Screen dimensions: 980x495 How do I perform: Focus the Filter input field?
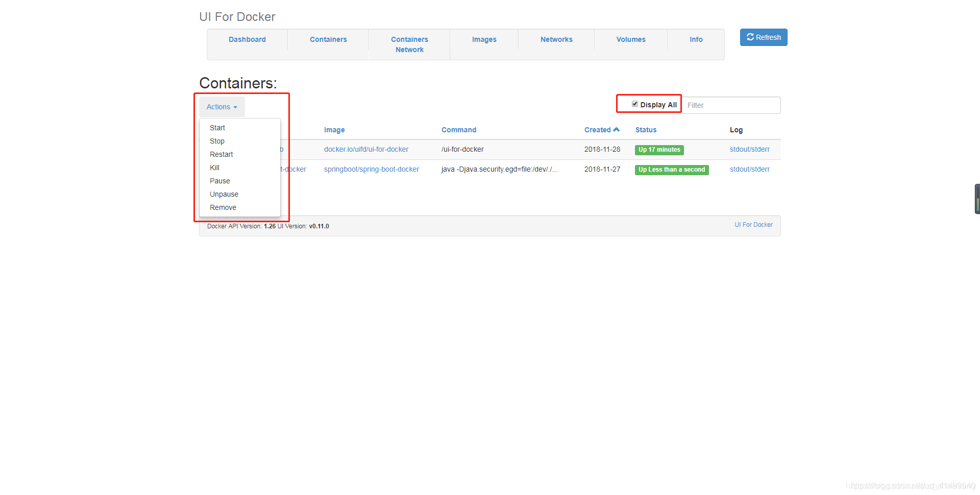point(731,105)
